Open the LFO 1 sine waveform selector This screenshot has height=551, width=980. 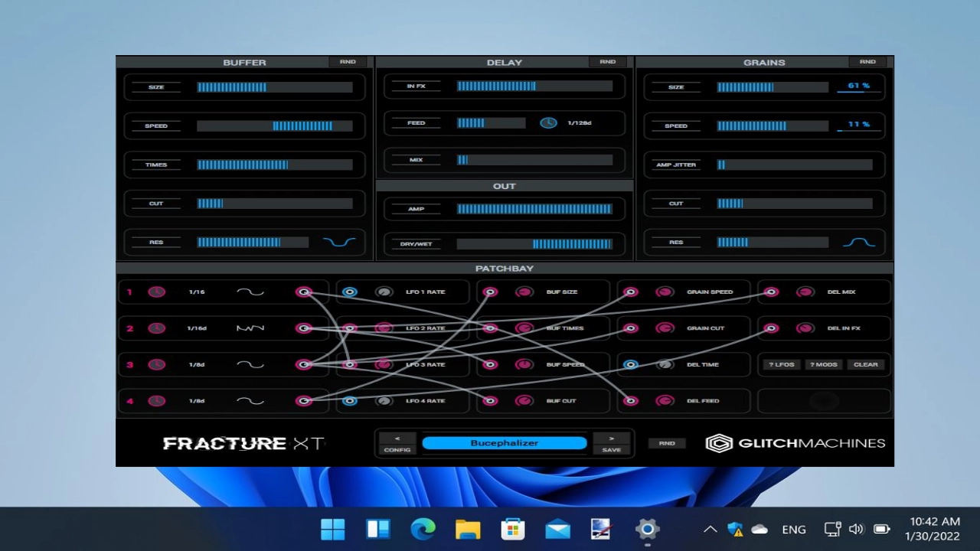(250, 292)
